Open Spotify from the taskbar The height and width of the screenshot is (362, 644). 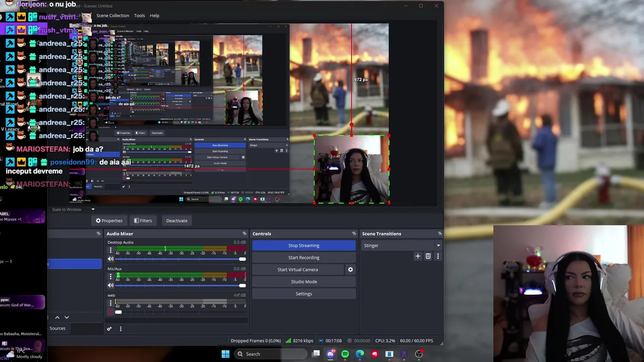(345, 354)
